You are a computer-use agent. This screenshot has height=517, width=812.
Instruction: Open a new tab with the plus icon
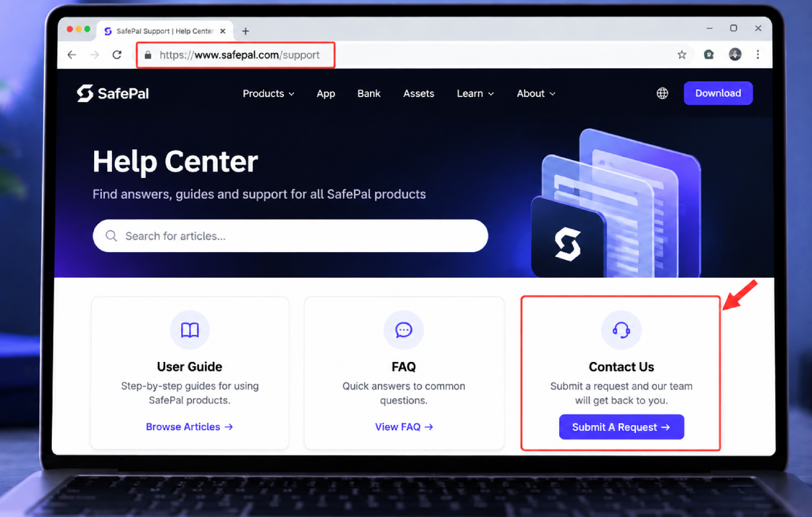point(246,31)
